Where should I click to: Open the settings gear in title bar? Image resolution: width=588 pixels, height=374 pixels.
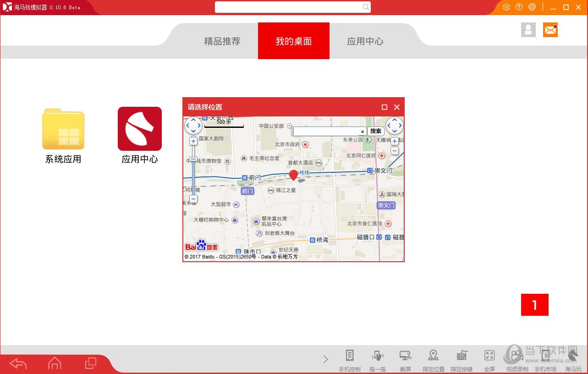coord(506,7)
